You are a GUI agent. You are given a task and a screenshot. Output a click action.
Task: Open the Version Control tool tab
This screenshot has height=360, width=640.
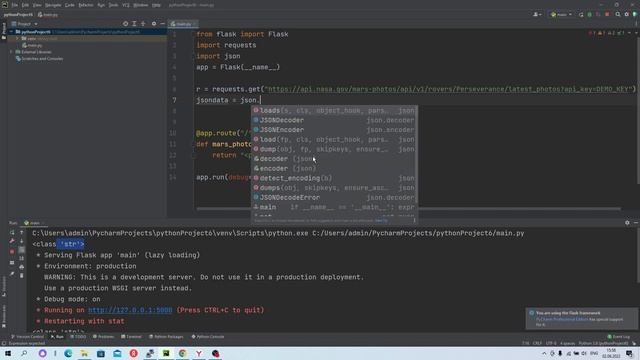[x=27, y=337]
